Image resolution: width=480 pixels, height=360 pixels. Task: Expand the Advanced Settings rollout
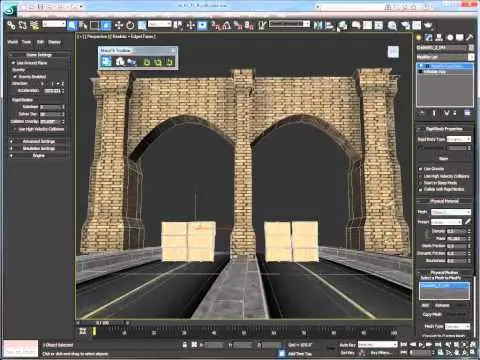click(39, 141)
